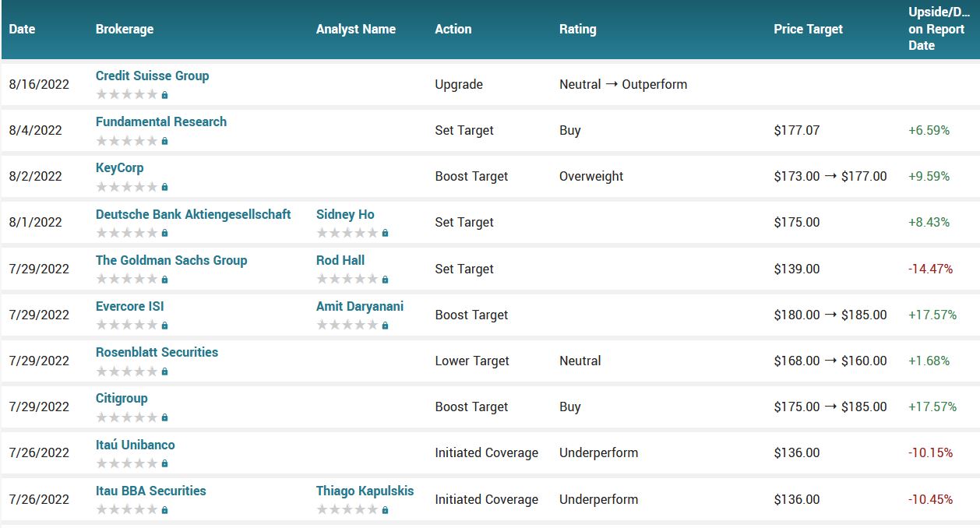Select the $177.07 price target
This screenshot has width=980, height=528.
point(797,130)
